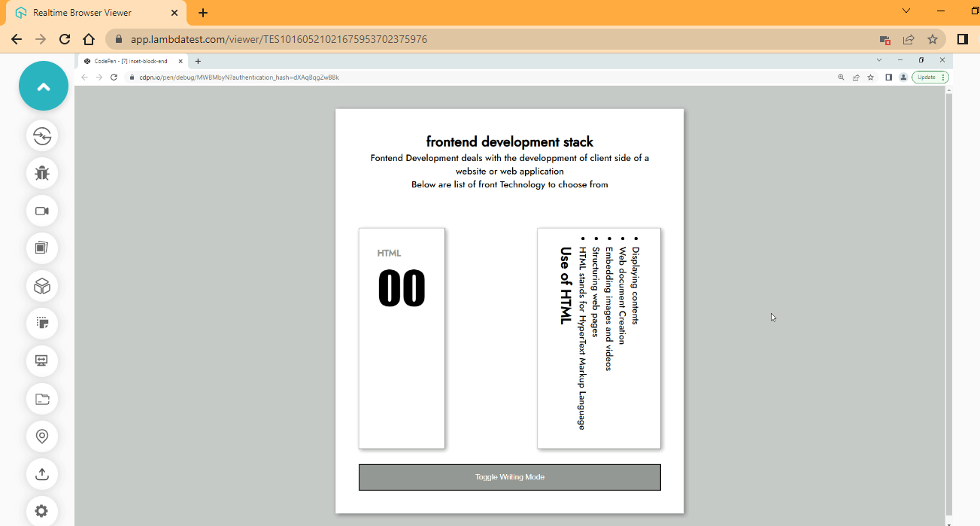Click the 3D cube icon in sidebar
Screen dimensions: 980x526
(42, 286)
